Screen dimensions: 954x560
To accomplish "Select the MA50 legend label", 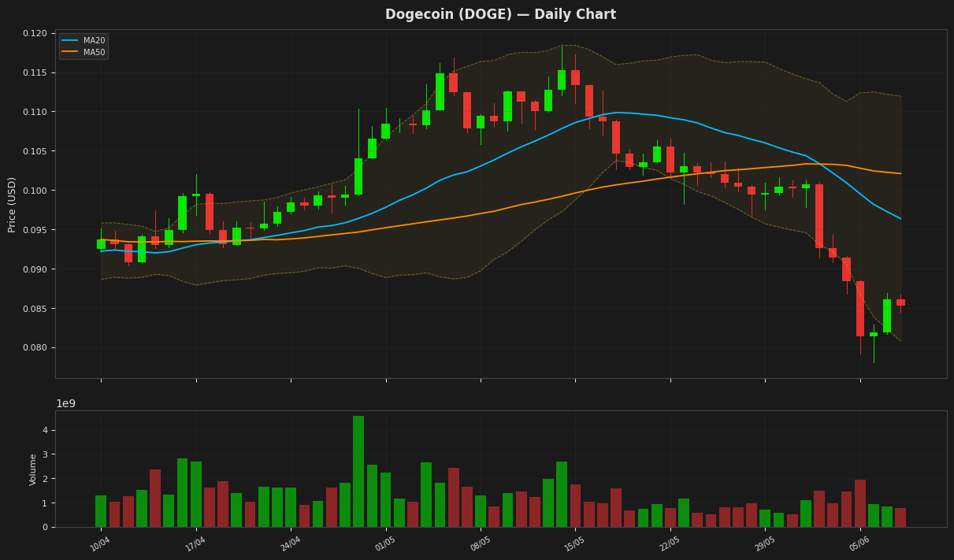I will pyautogui.click(x=94, y=52).
